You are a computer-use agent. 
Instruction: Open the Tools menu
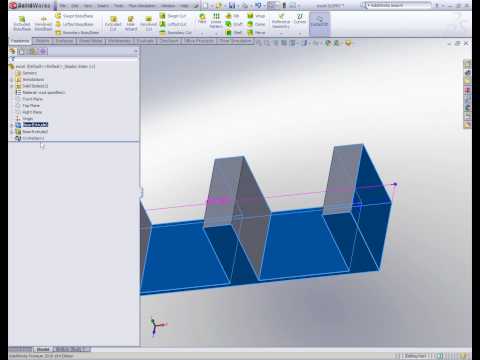(x=118, y=6)
